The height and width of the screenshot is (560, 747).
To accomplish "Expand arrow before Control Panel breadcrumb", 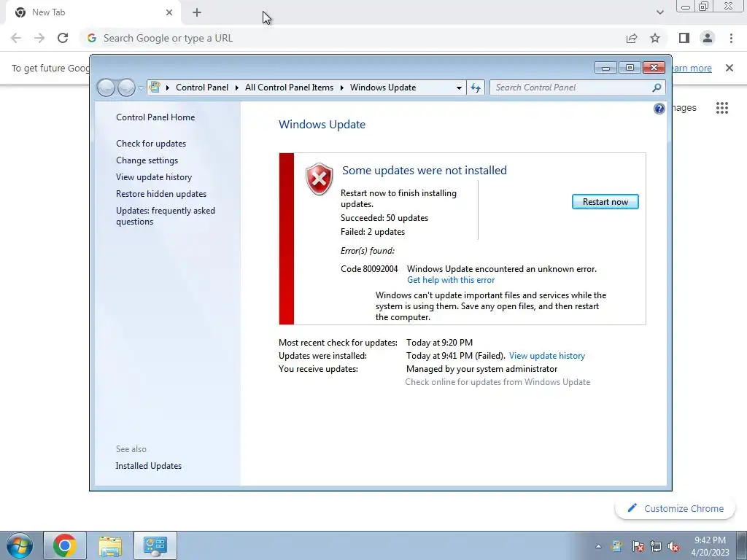I will click(x=168, y=87).
